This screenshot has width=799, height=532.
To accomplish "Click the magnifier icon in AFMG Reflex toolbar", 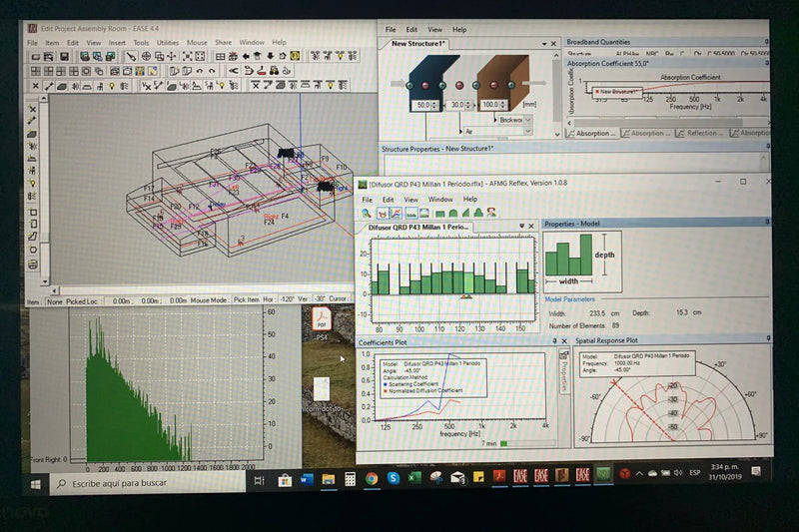I will (x=367, y=213).
